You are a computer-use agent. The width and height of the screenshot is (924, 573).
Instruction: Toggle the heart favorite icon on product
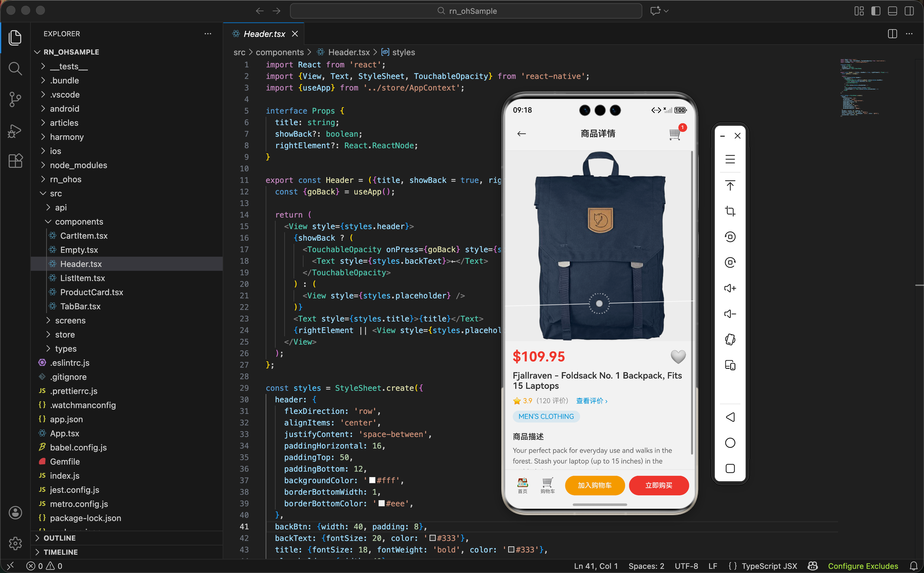click(x=678, y=356)
